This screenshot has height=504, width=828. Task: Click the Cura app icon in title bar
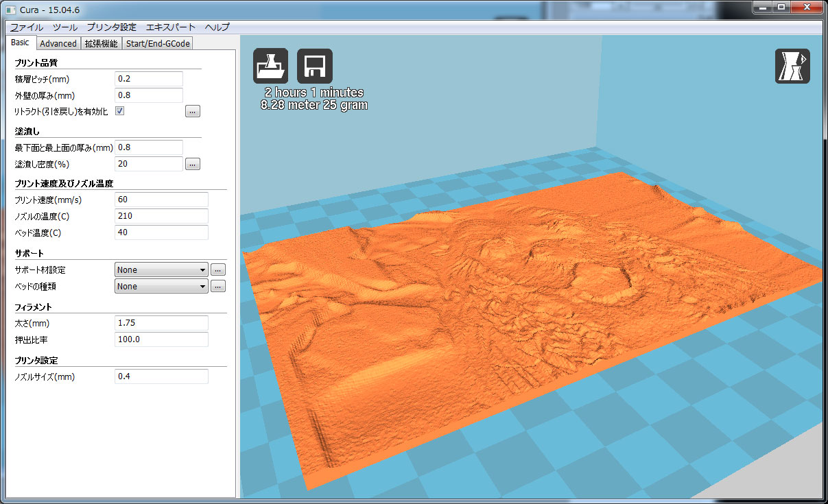click(10, 10)
